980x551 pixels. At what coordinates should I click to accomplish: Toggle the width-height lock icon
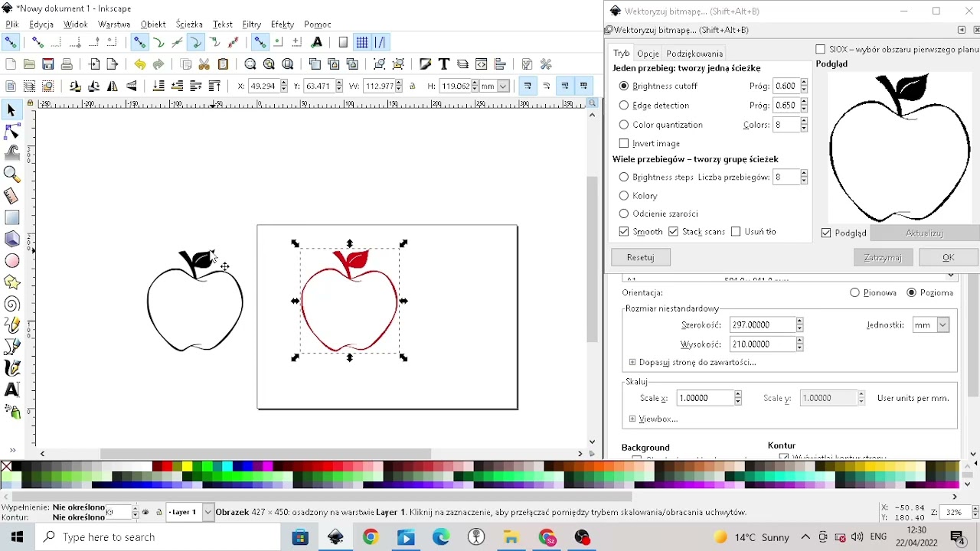(413, 86)
